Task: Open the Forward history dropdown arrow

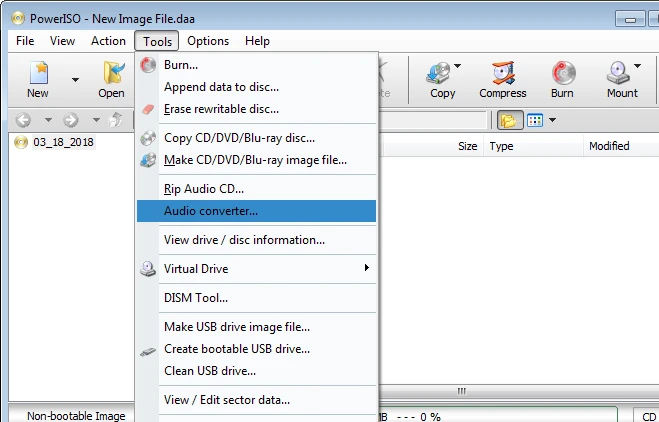Action: pos(96,120)
